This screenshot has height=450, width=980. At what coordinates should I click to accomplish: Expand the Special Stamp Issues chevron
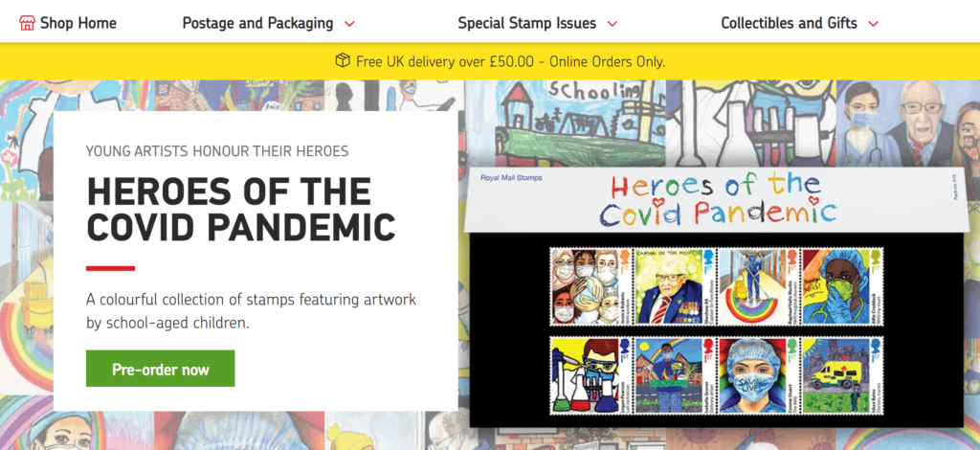(x=612, y=24)
